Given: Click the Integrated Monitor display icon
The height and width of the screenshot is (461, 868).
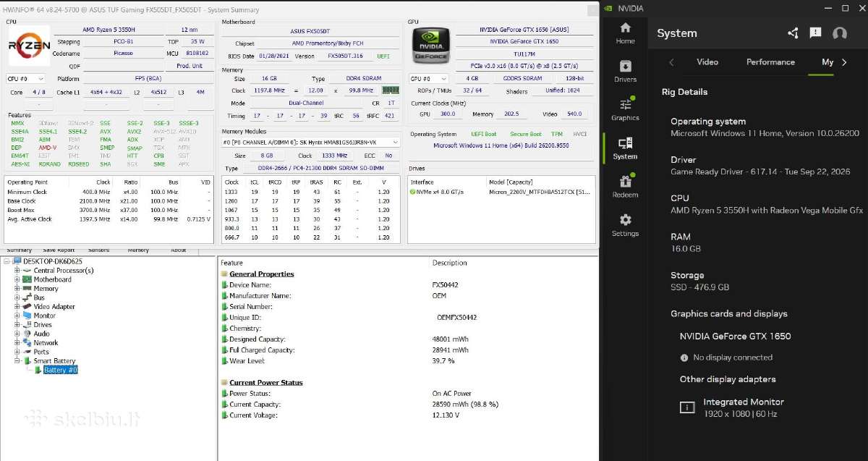Looking at the screenshot, I should pos(687,407).
